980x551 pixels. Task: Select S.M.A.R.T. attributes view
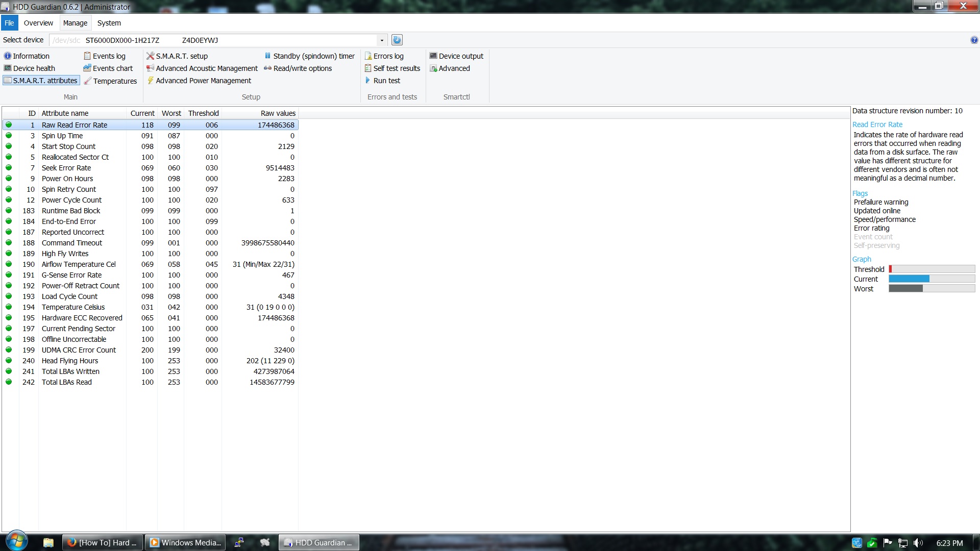[41, 81]
